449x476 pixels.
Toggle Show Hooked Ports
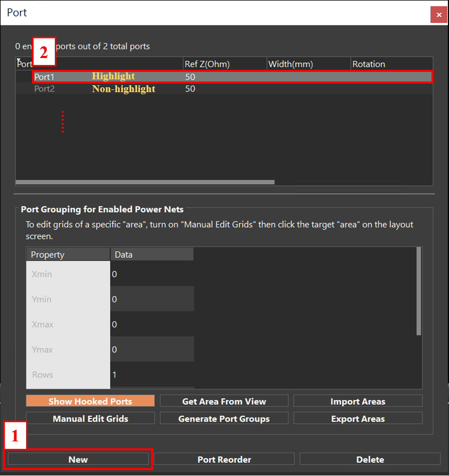(90, 401)
